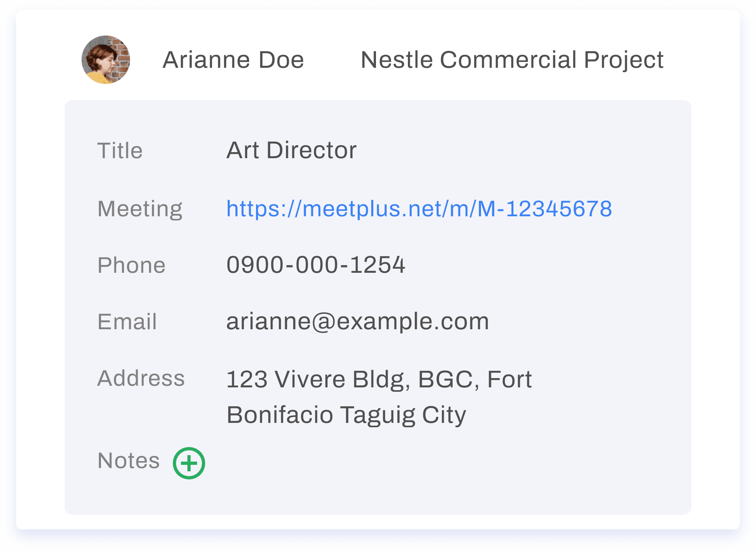
Task: Click the Art Director title value
Action: [291, 150]
